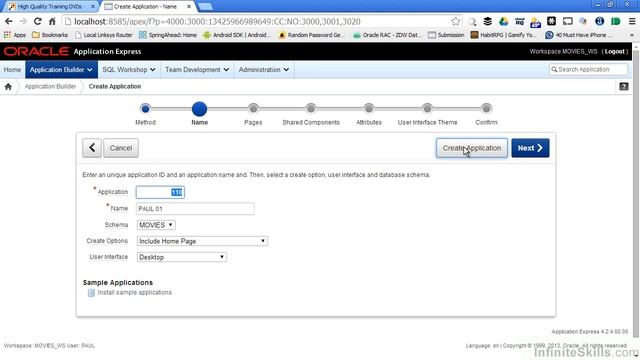The width and height of the screenshot is (640, 360).
Task: Open the 40 Must Have iPhone bookmark
Action: (x=579, y=35)
